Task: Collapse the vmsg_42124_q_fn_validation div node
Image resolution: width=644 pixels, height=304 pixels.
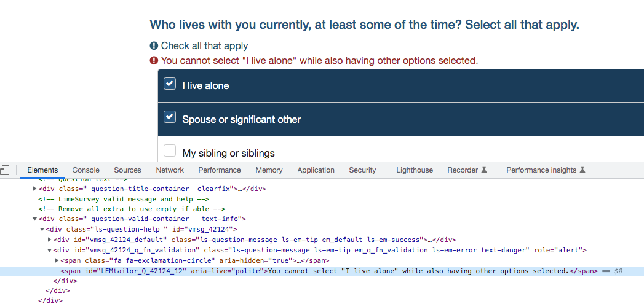Action: (x=50, y=250)
